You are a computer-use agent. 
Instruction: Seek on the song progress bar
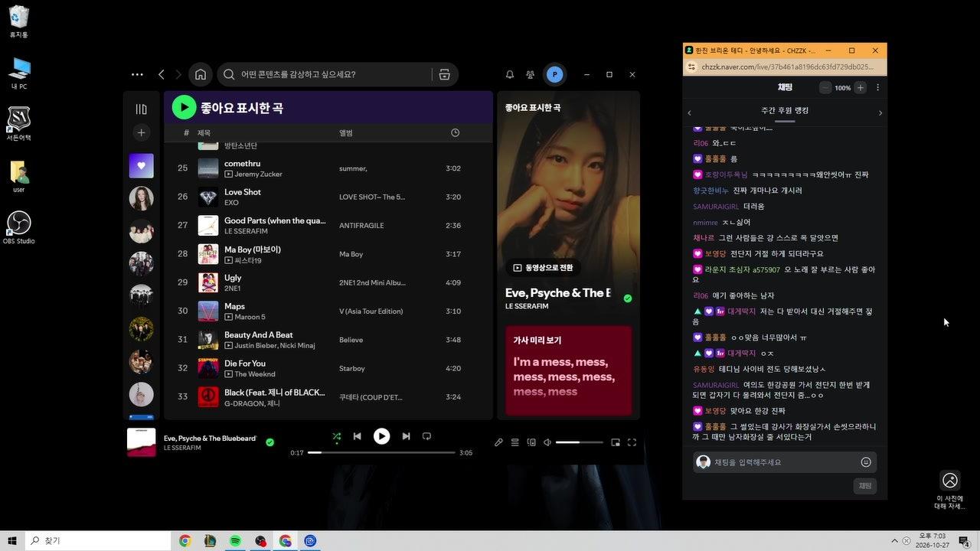381,452
